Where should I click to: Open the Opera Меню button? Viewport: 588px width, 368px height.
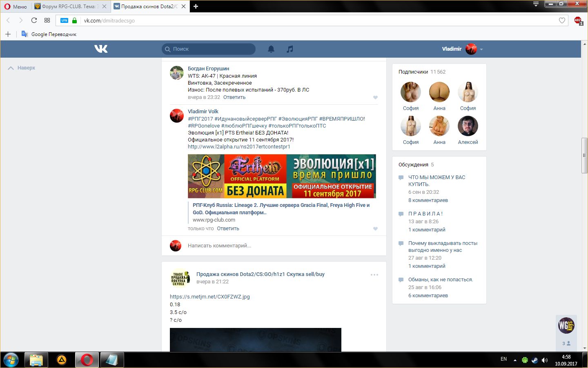tap(16, 7)
